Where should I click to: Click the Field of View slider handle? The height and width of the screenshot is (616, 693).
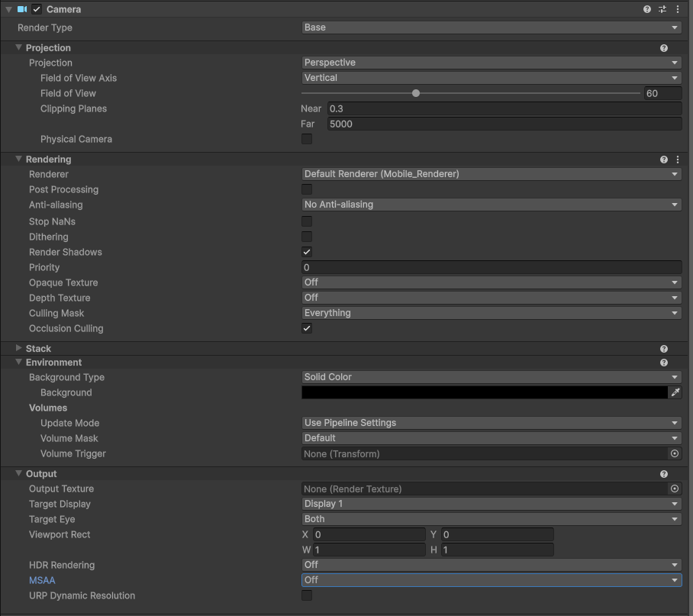coord(416,93)
